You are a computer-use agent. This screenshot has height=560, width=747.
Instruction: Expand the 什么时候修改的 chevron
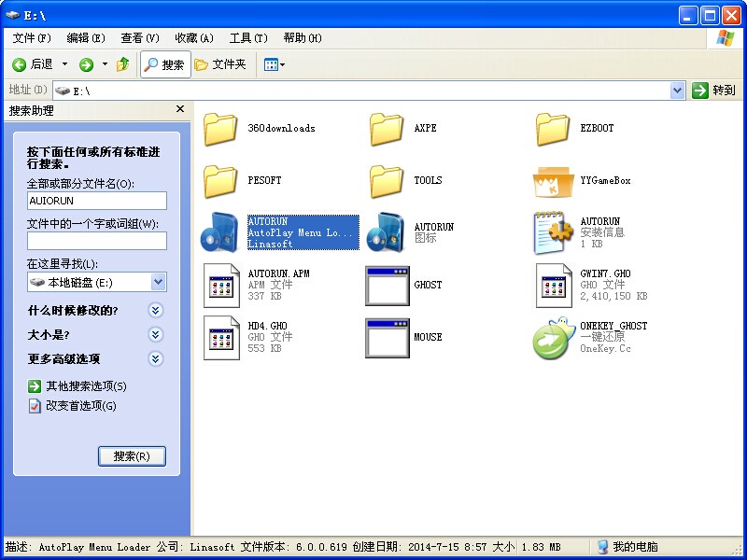click(156, 310)
